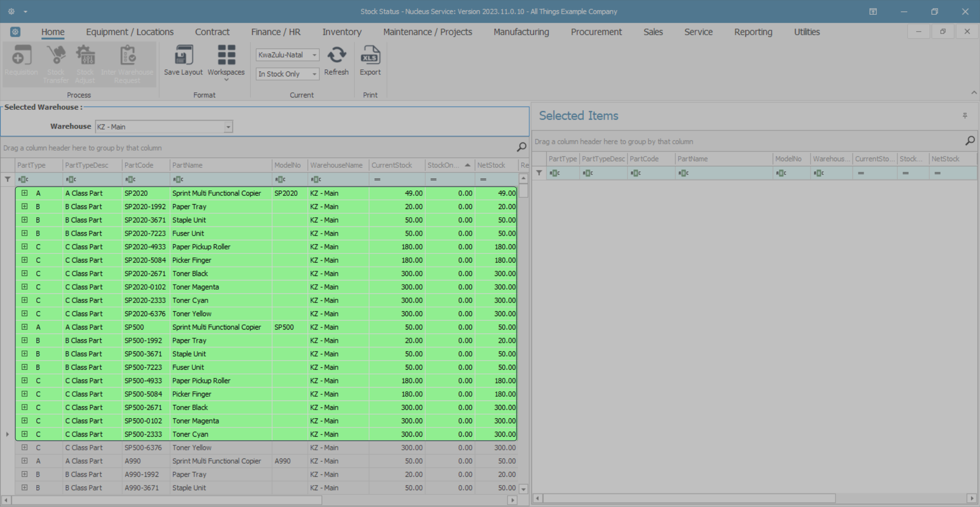Open the Warehouse KZ - Main dropdown
The height and width of the screenshot is (507, 980).
pos(228,126)
